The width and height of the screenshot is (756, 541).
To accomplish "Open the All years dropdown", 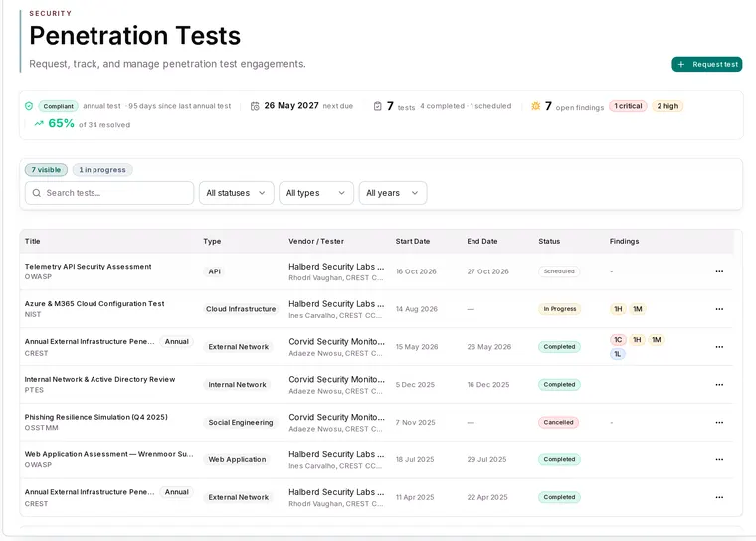I will coord(393,193).
